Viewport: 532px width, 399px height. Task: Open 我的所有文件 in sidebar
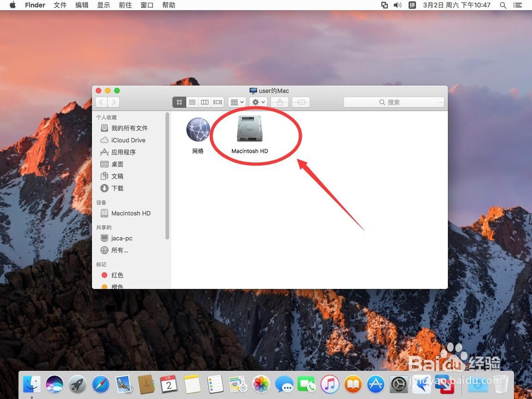pos(131,128)
